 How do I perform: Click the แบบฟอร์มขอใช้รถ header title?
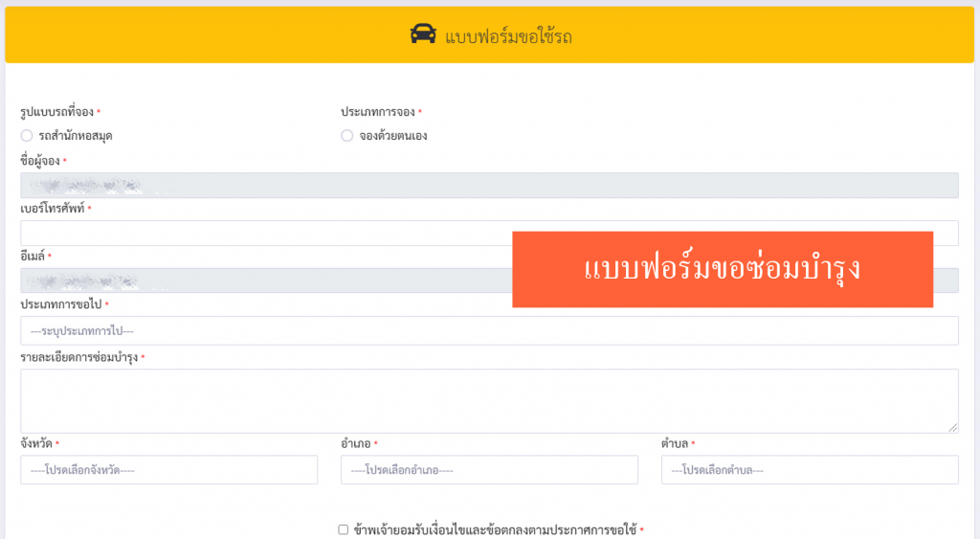508,37
